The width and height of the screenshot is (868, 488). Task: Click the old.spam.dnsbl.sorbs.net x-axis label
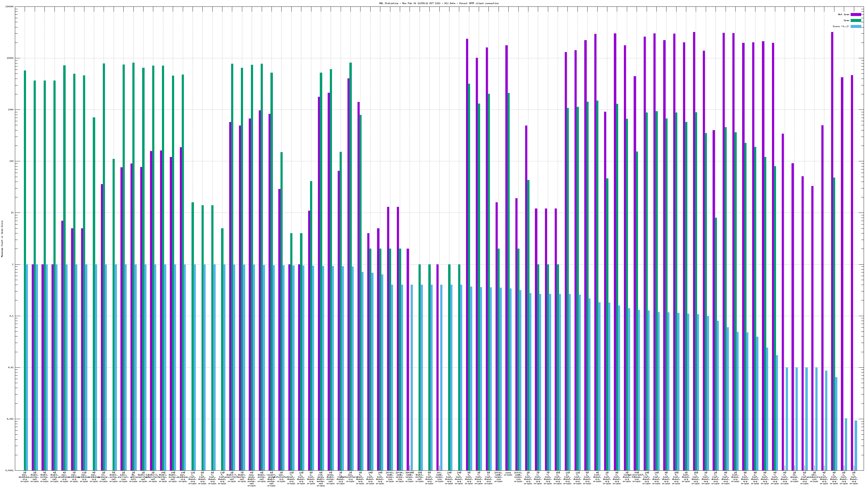[321, 479]
